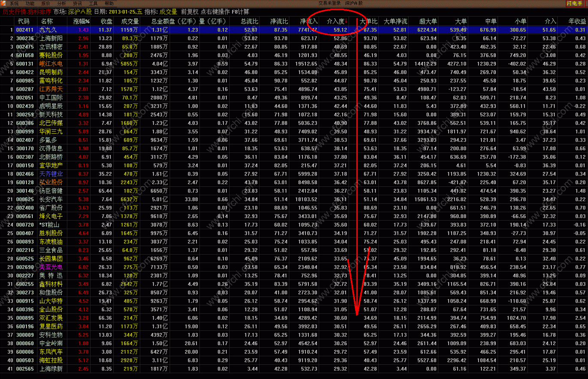Change the market value 深沪A股 in the info bar
Viewport: 588px width, 379px height.
[x=80, y=12]
